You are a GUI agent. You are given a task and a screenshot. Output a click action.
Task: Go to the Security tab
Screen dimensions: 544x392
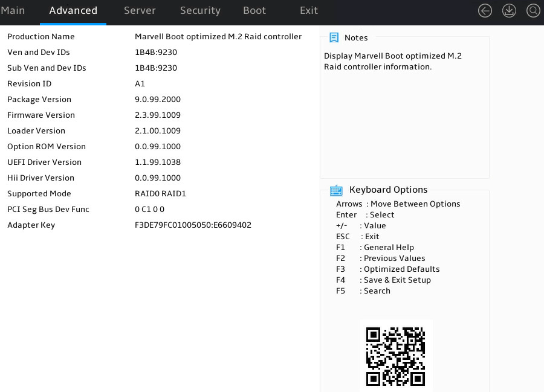click(200, 11)
